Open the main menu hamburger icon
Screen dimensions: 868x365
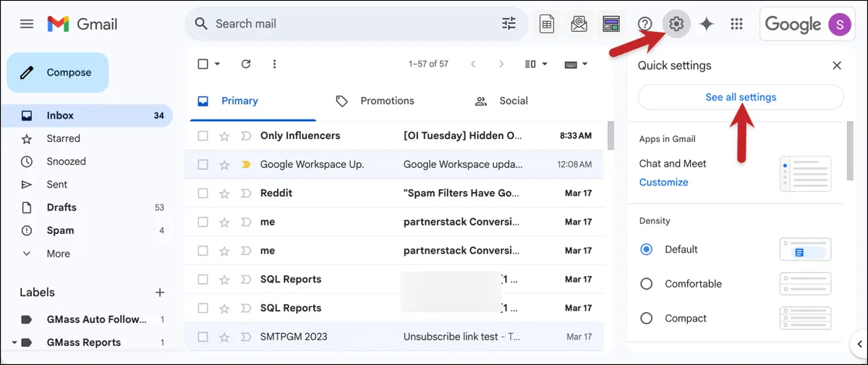(27, 24)
